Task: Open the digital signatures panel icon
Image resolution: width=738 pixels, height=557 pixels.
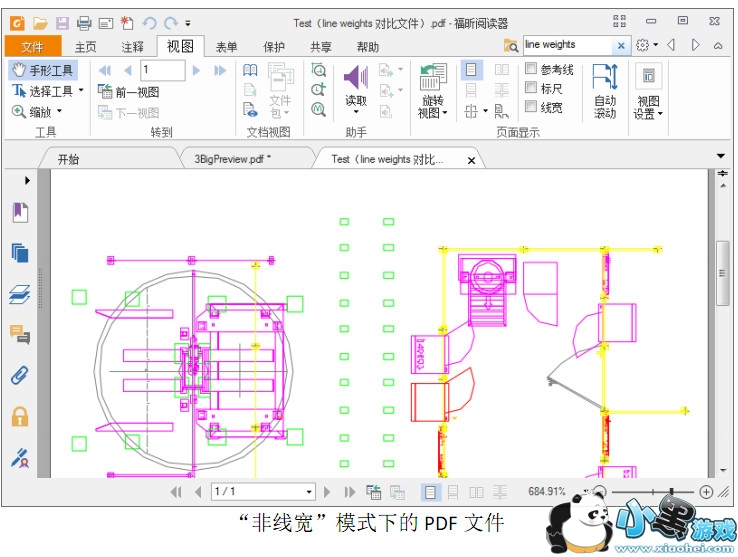Action: tap(20, 457)
